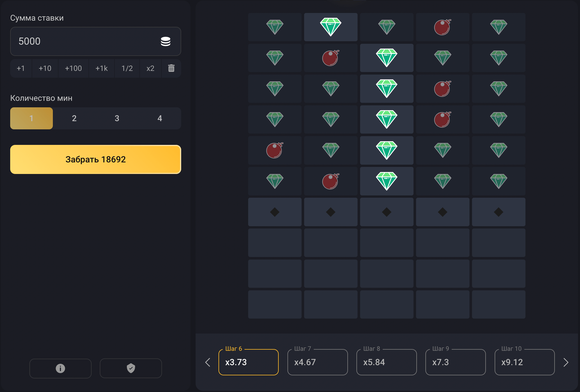This screenshot has width=580, height=392.
Task: Click the trash icon to clear bet
Action: (171, 68)
